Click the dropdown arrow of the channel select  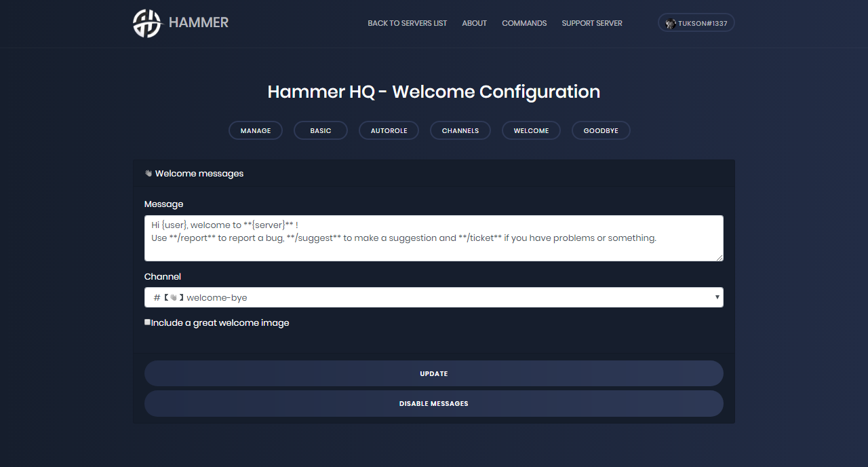(x=717, y=297)
